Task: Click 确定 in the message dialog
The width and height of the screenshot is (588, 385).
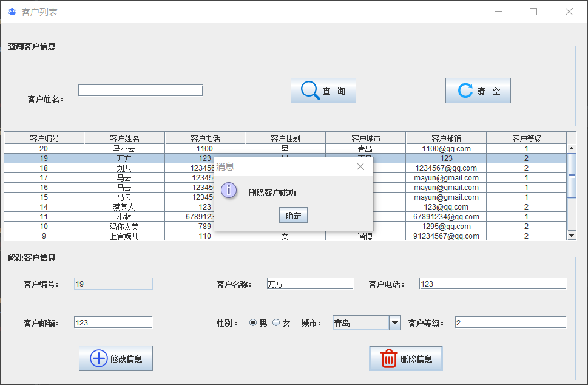Action: click(293, 215)
